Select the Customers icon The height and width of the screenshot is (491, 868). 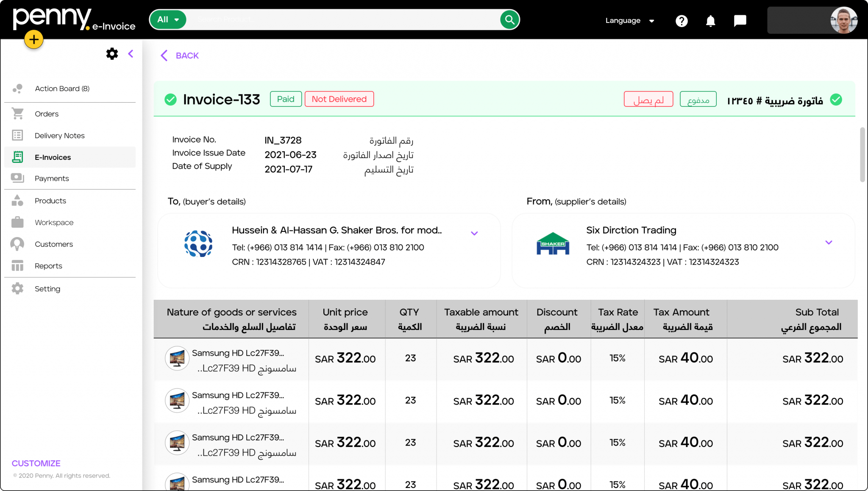(x=17, y=244)
